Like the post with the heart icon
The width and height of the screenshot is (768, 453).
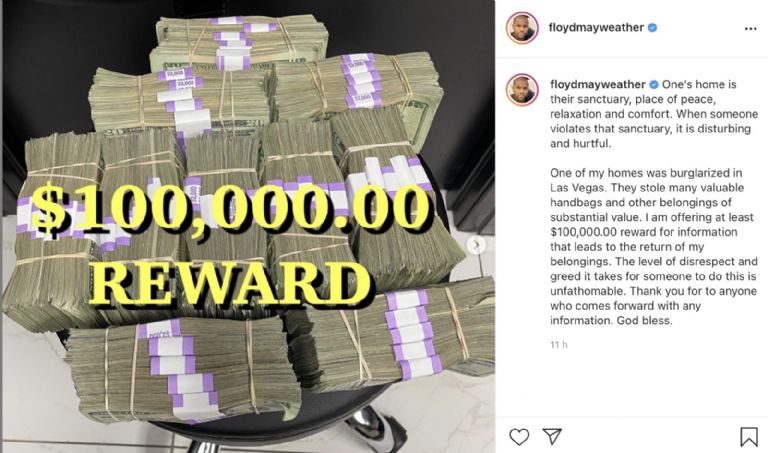point(519,436)
